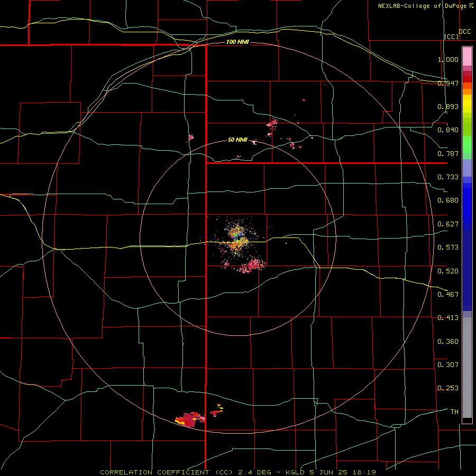Viewport: 476px width, 476px height.
Task: Select the 0.840 scale value
Action: click(x=448, y=130)
